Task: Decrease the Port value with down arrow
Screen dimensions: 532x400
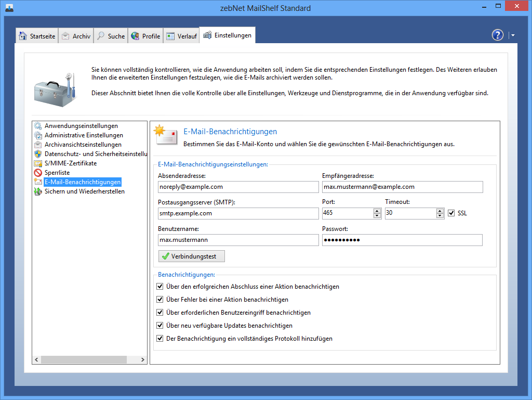Action: coord(377,216)
